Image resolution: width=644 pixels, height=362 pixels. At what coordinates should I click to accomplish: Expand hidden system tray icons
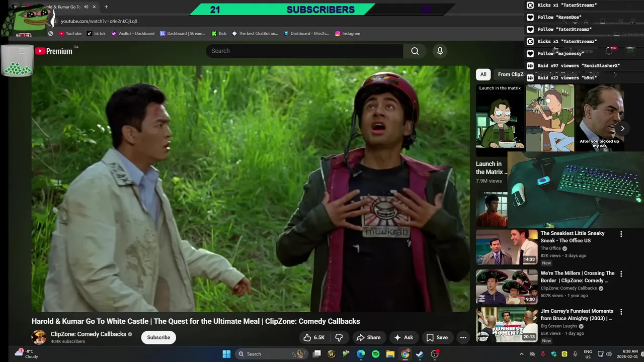(x=521, y=354)
